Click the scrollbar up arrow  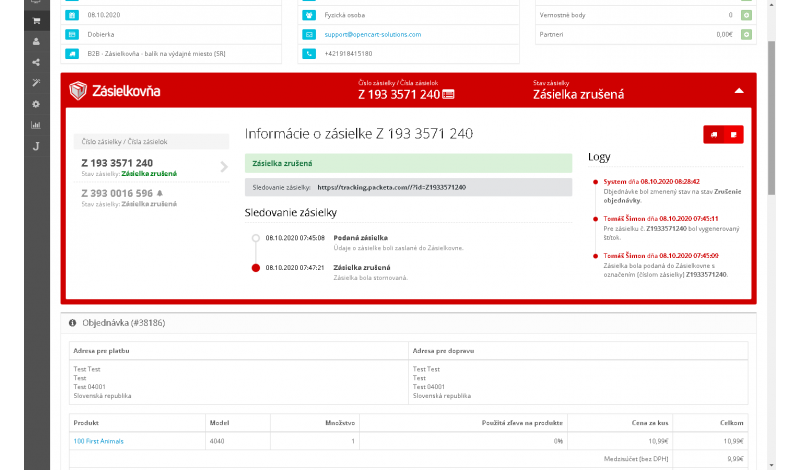771,4
